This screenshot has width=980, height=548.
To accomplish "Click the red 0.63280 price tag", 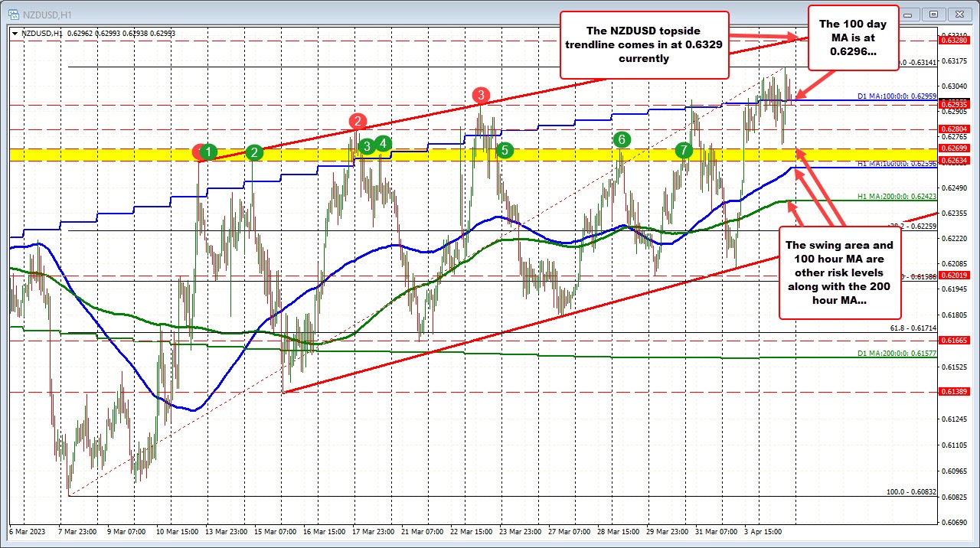I will click(x=954, y=41).
